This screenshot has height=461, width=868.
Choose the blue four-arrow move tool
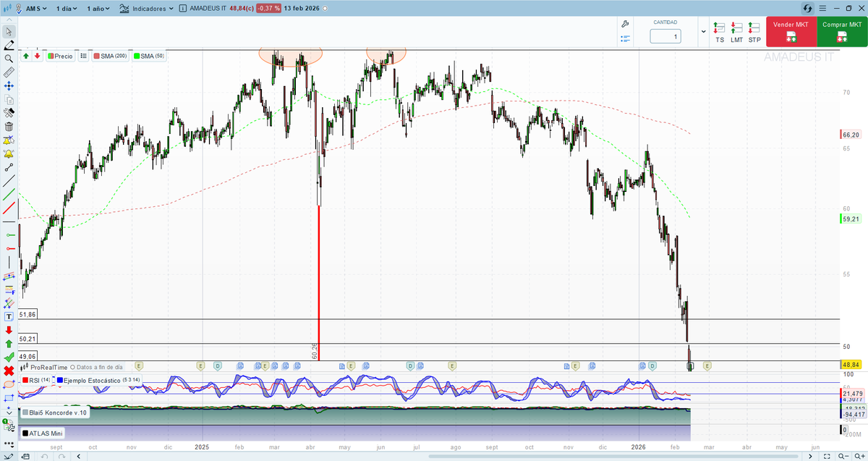point(9,86)
